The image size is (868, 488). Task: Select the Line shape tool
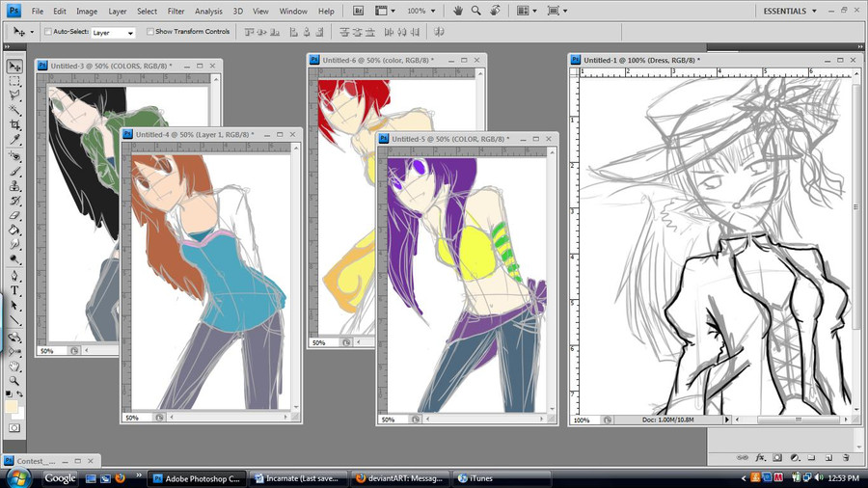point(14,320)
